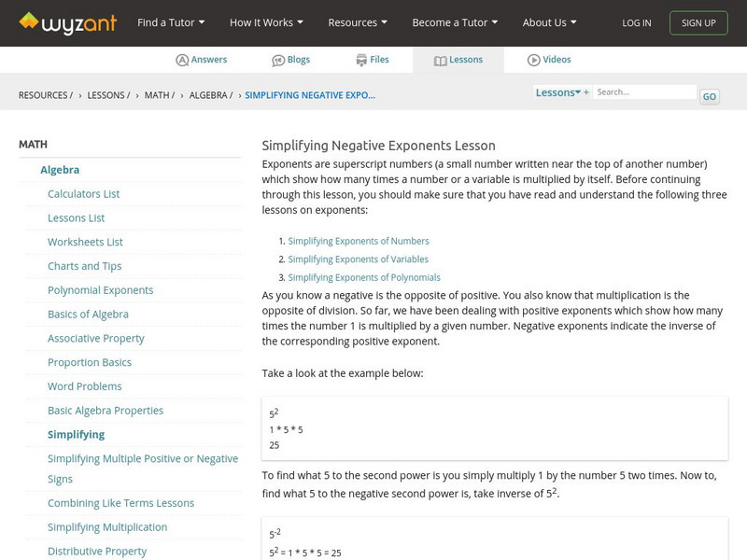This screenshot has width=747, height=560.
Task: Open the Answers section icon
Action: [x=182, y=60]
